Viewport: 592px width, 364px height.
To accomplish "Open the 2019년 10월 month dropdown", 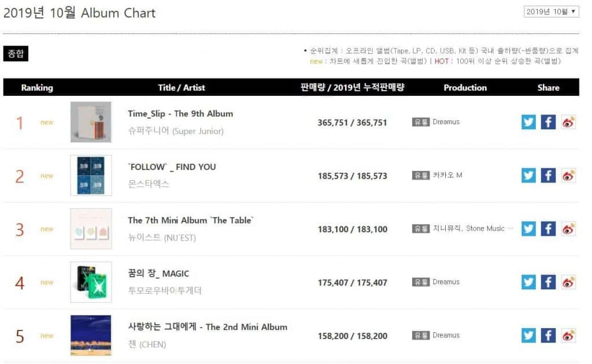I will click(x=551, y=12).
